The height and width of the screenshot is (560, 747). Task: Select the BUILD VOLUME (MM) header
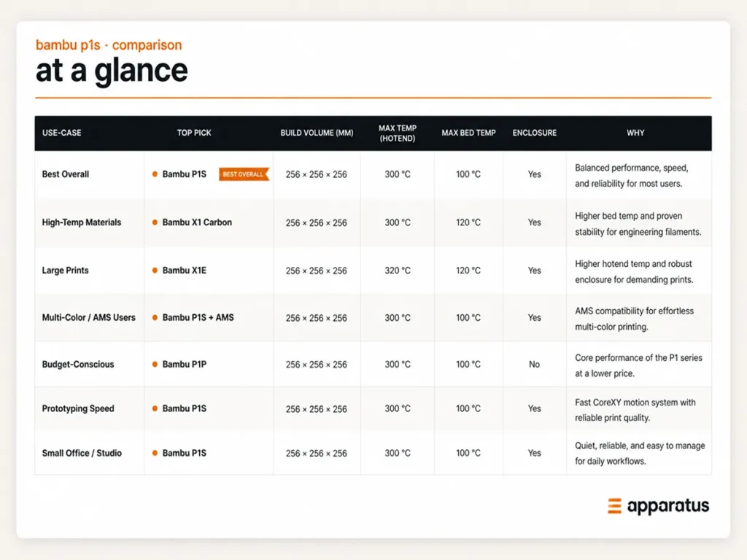coord(317,133)
